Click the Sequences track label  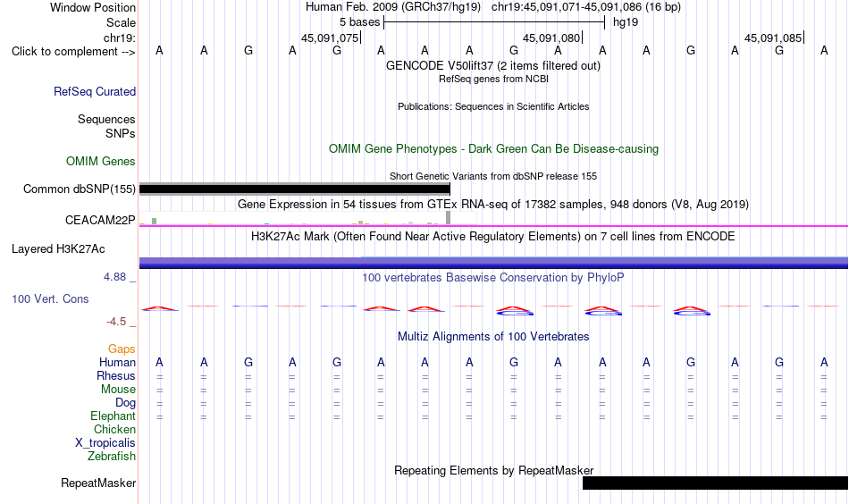coord(106,119)
